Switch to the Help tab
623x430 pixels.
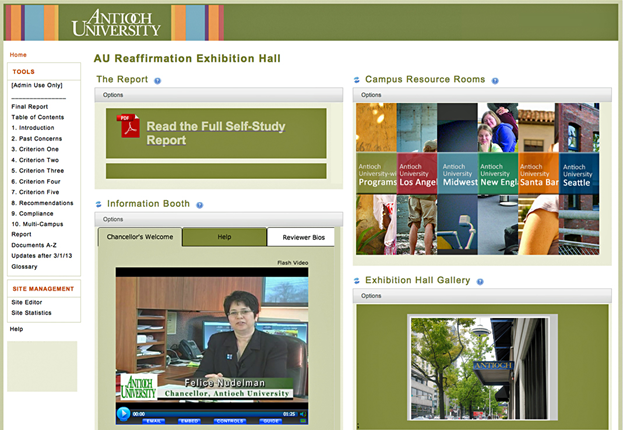(x=224, y=237)
